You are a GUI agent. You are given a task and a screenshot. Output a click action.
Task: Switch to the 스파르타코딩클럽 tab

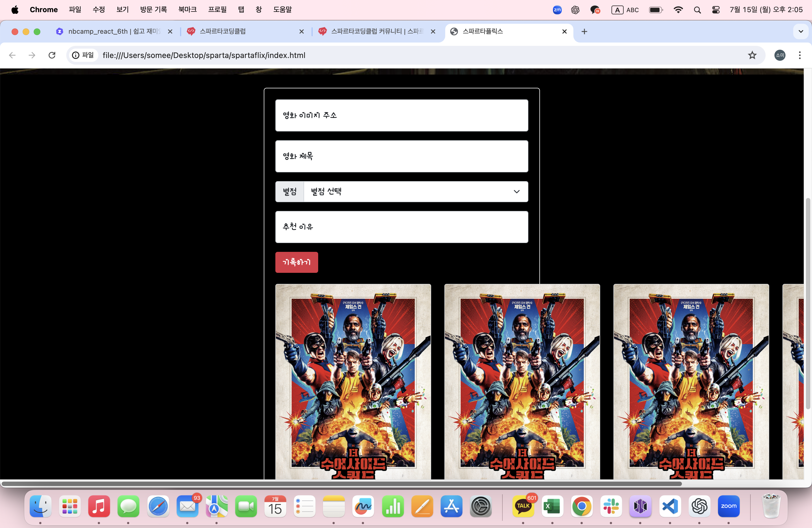coord(245,32)
